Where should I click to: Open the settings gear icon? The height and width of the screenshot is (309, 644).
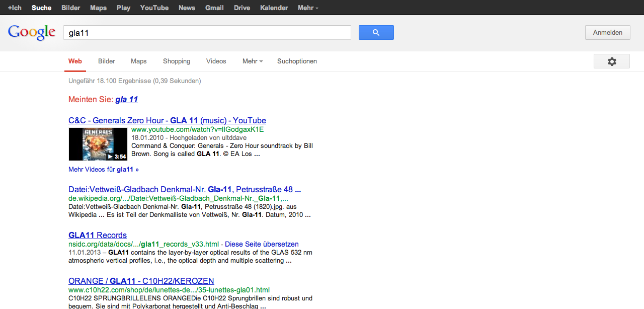coord(611,61)
